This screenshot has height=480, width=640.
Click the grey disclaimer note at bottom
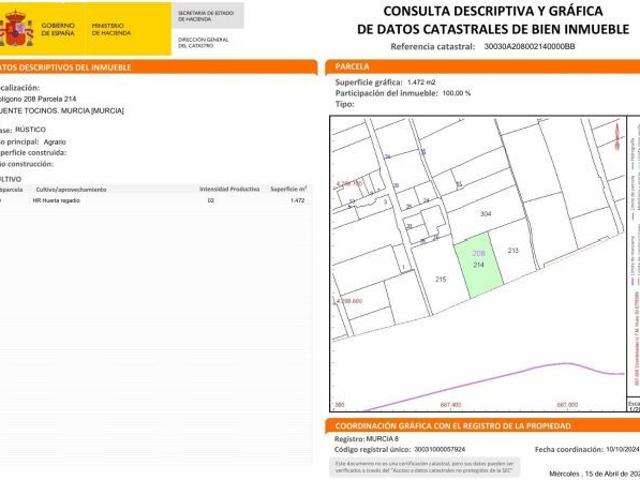425,467
